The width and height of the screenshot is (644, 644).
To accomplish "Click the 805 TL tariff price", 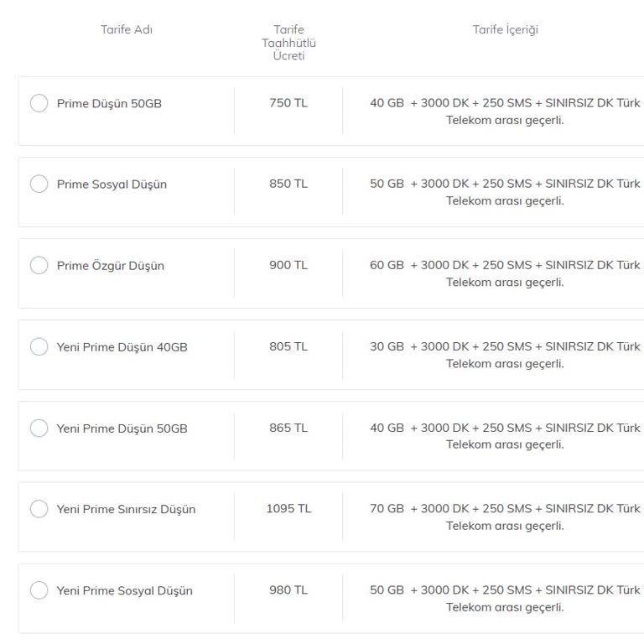I will click(x=288, y=346).
